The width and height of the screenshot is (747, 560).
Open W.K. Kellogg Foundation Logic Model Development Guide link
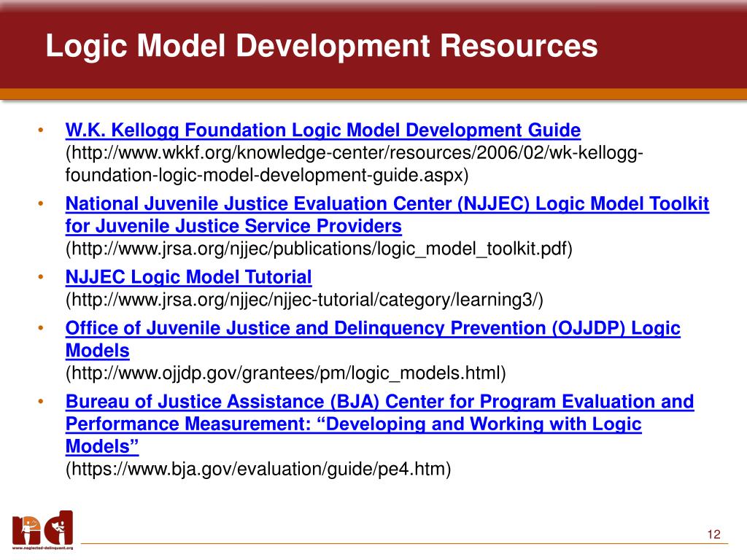(x=323, y=130)
